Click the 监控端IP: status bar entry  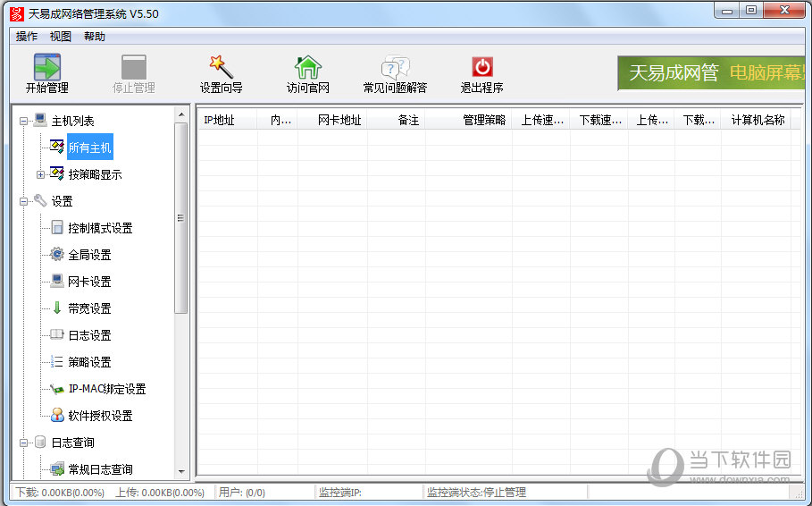coord(340,492)
